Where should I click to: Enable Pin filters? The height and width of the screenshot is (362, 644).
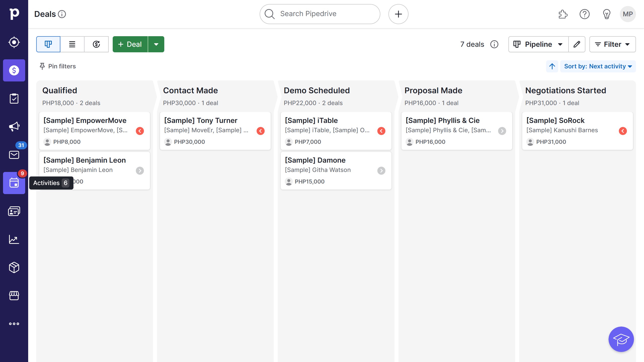(x=57, y=66)
